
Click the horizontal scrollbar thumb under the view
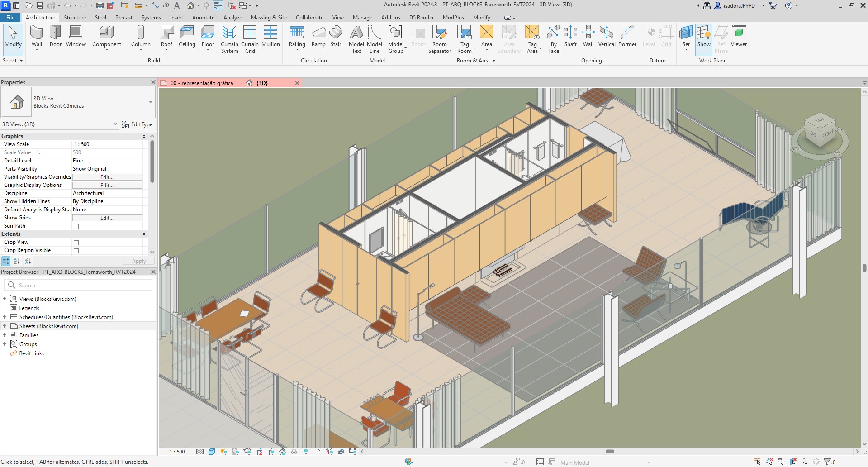pos(610,452)
